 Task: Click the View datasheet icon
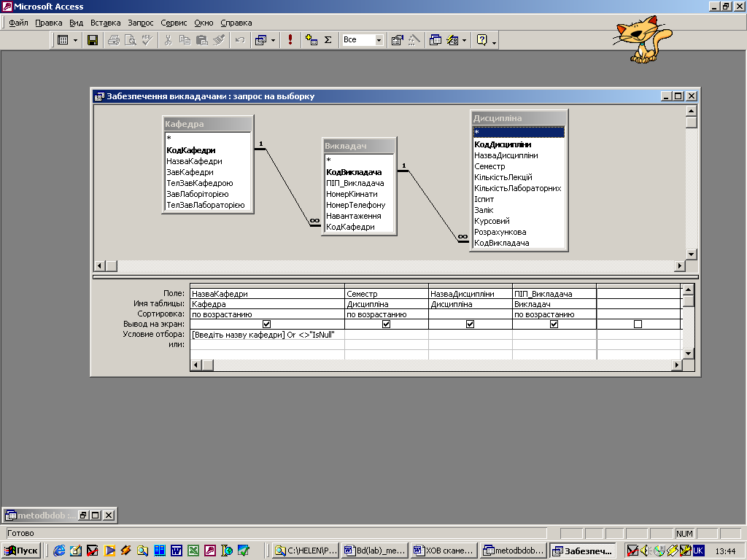[63, 40]
